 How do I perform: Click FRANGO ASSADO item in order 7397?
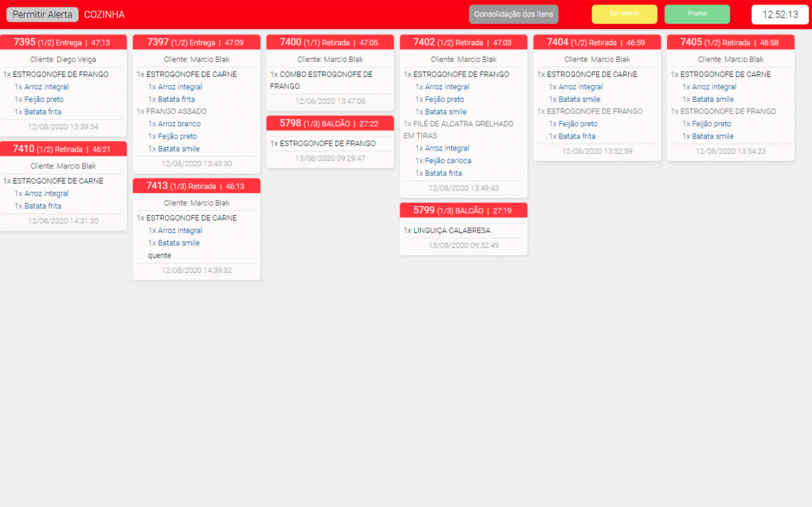pyautogui.click(x=176, y=112)
